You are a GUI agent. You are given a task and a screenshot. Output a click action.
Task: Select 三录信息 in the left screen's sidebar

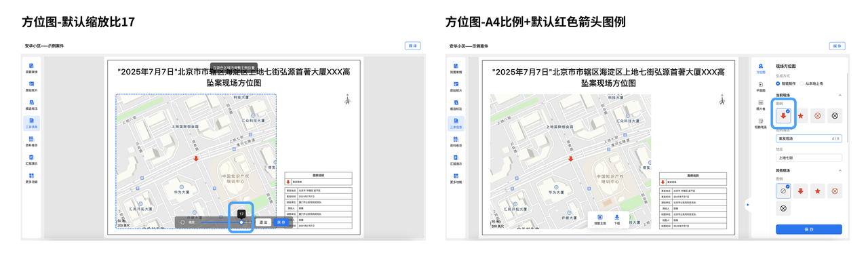click(31, 123)
